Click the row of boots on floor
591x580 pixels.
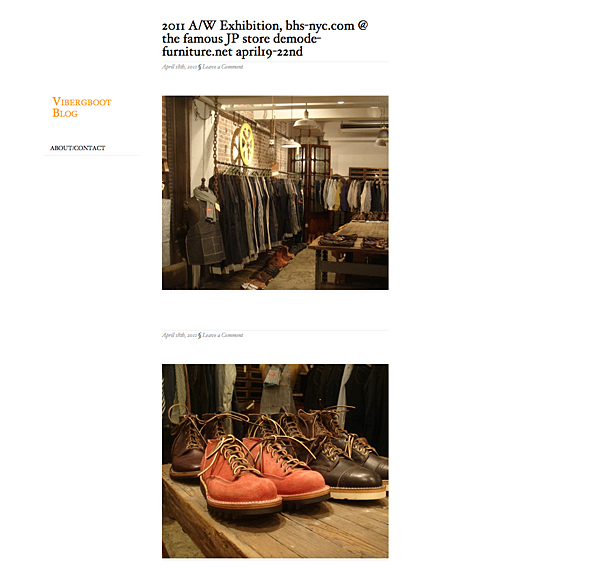[x=273, y=266]
